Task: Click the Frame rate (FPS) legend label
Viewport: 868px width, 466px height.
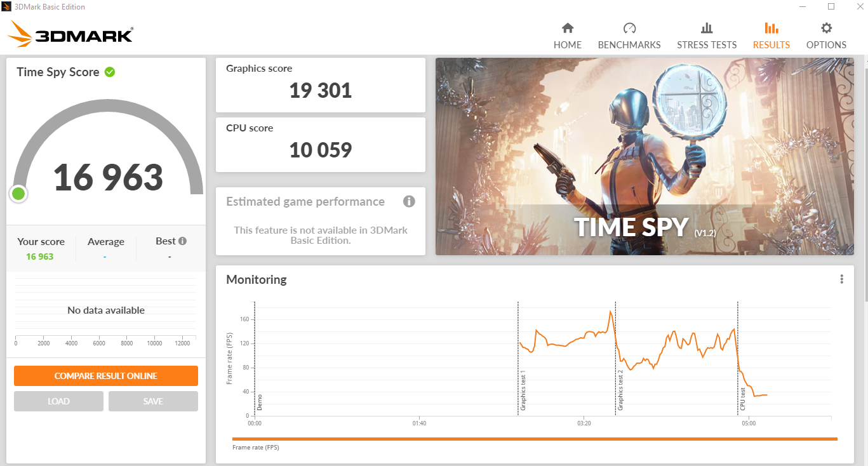Action: (256, 448)
